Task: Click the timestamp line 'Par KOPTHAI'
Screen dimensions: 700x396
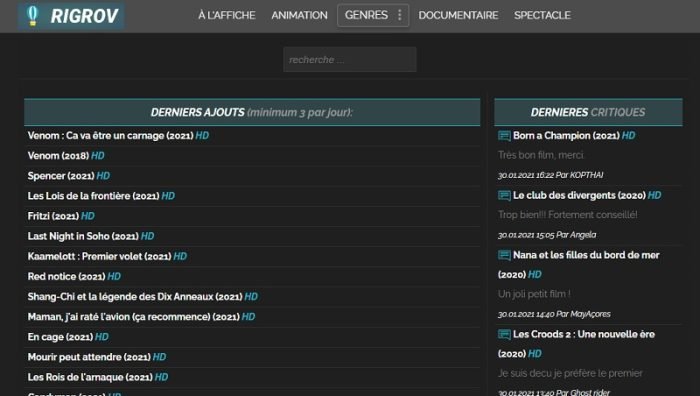Action: point(550,175)
